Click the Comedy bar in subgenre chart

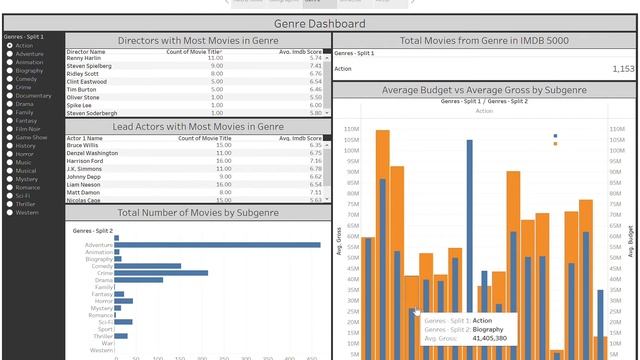148,266
